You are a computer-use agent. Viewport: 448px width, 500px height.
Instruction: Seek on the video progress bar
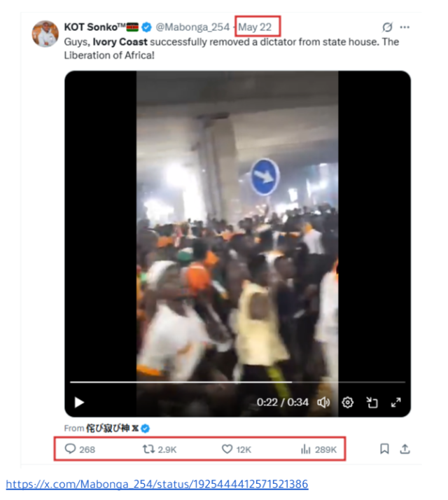point(237,382)
